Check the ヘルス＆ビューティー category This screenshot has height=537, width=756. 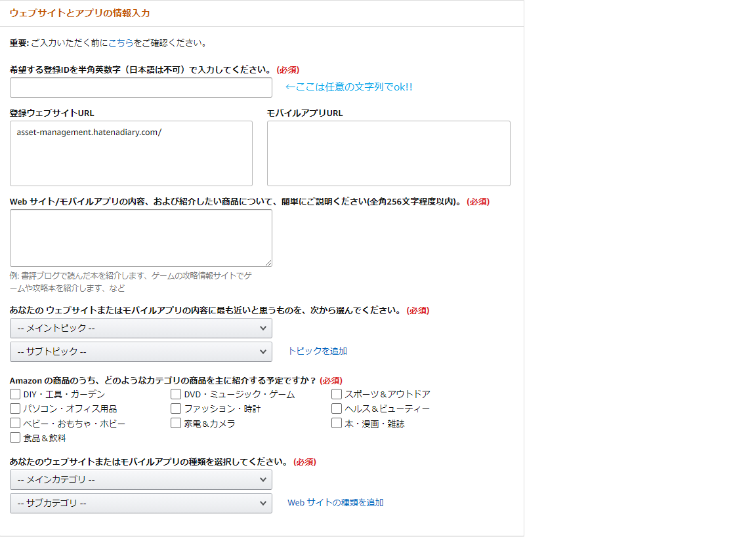tap(336, 408)
